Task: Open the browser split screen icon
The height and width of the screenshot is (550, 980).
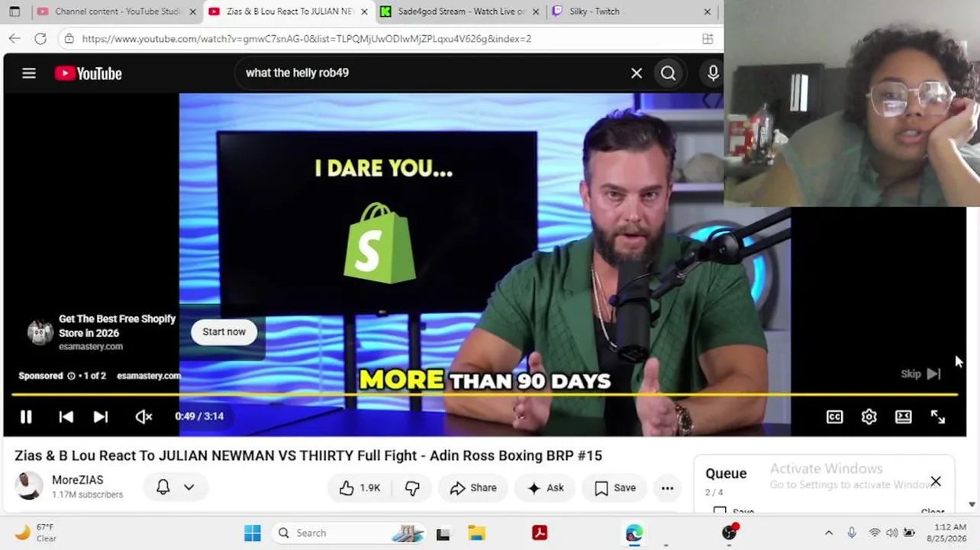Action: point(708,38)
